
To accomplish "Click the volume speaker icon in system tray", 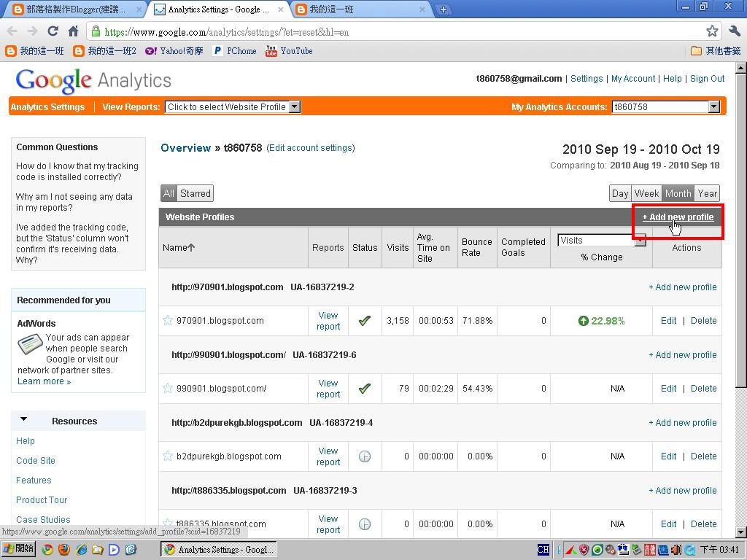I will pos(676,550).
